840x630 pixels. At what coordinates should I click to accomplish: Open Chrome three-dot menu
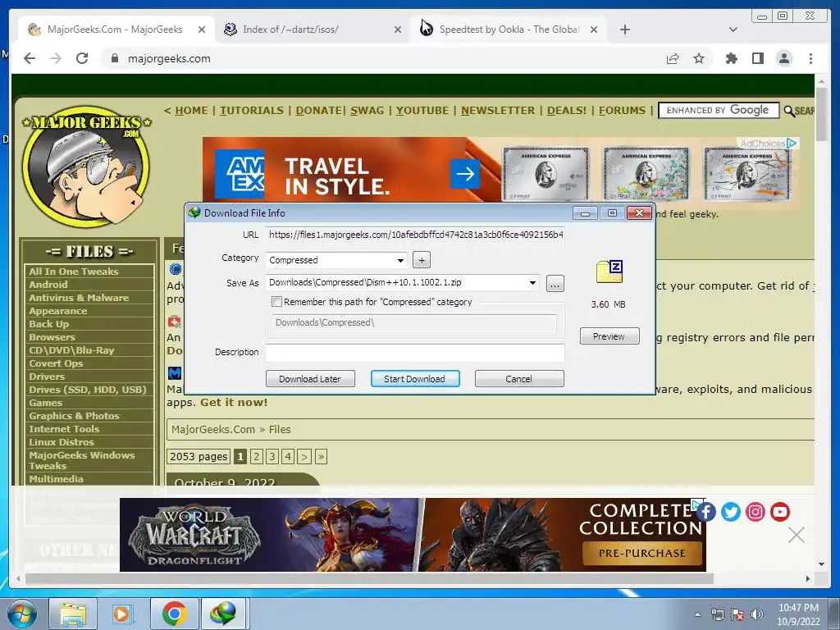click(810, 58)
